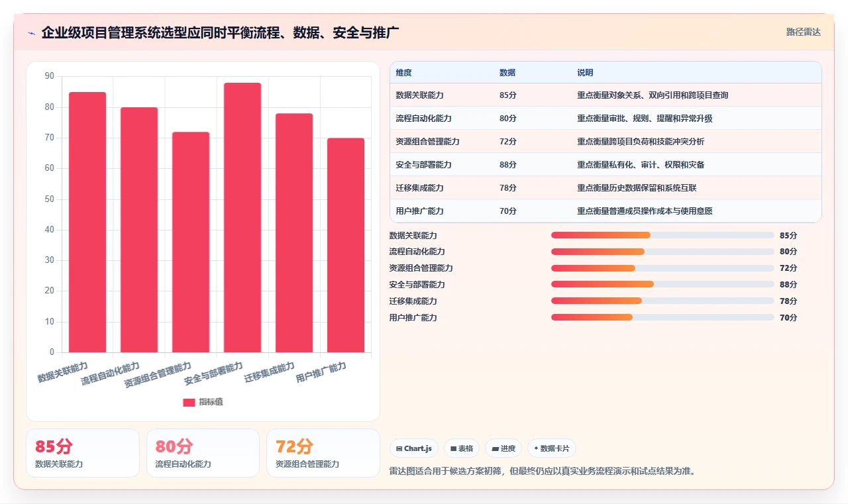Click the 88分 value beside progress bar
Screen dimensions: 848x504
[x=788, y=285]
